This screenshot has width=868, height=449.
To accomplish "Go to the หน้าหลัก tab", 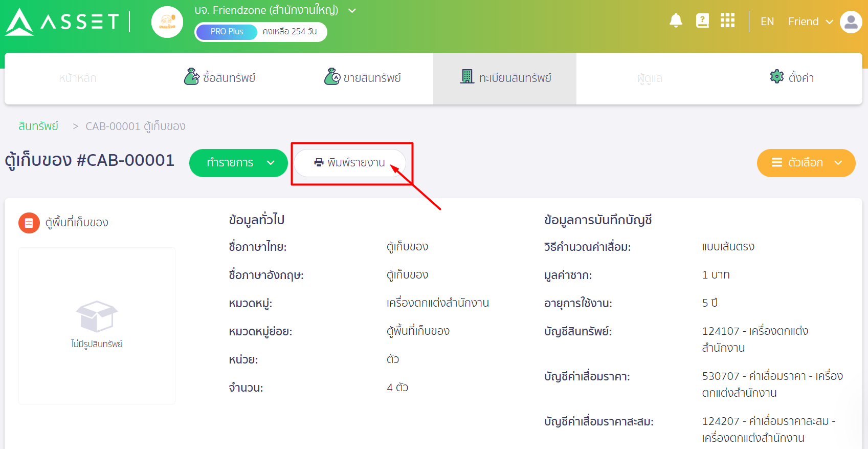I will click(x=78, y=78).
